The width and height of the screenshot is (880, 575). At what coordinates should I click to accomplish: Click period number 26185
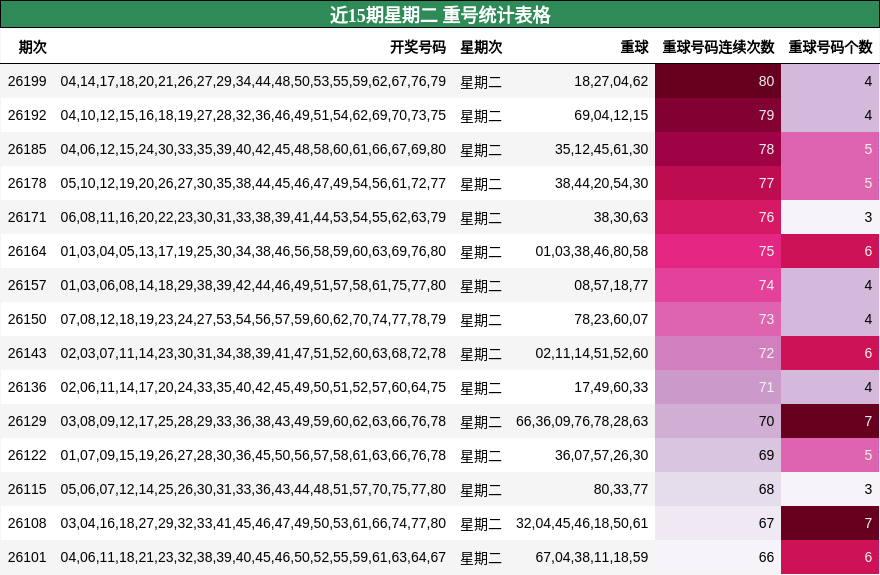[27, 149]
